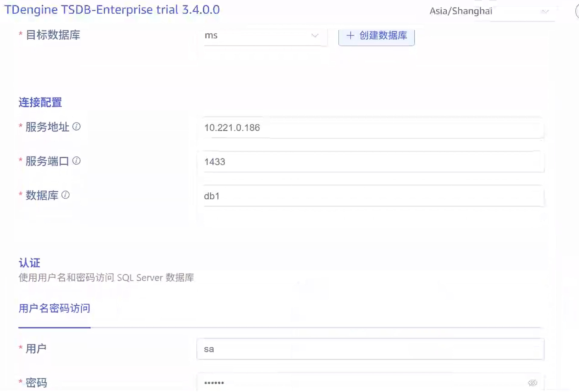Click the 连接配置 section heading
This screenshot has width=579, height=392.
click(40, 103)
